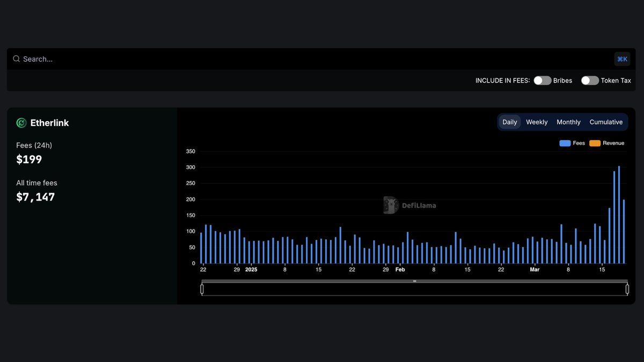
Task: Click the Revenue legend label
Action: pos(613,143)
